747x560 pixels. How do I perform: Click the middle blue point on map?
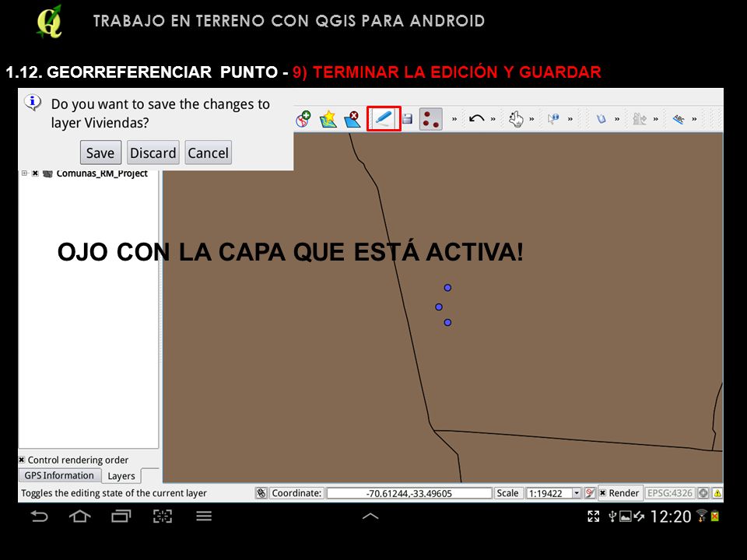click(x=439, y=307)
